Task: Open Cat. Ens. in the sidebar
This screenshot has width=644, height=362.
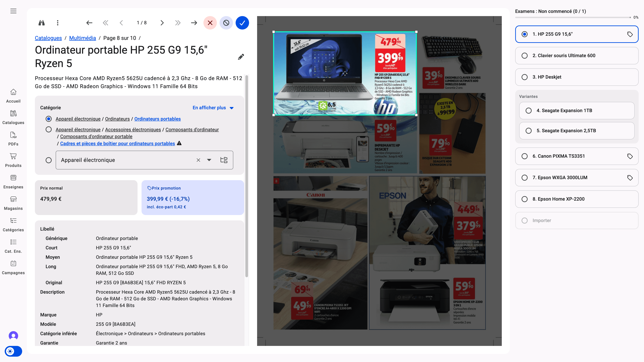Action: [13, 246]
